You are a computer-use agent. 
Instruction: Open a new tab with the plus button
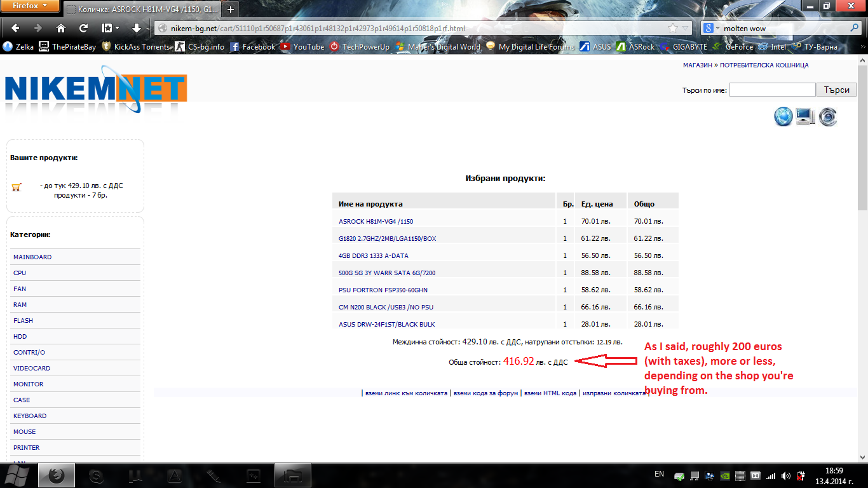[230, 9]
